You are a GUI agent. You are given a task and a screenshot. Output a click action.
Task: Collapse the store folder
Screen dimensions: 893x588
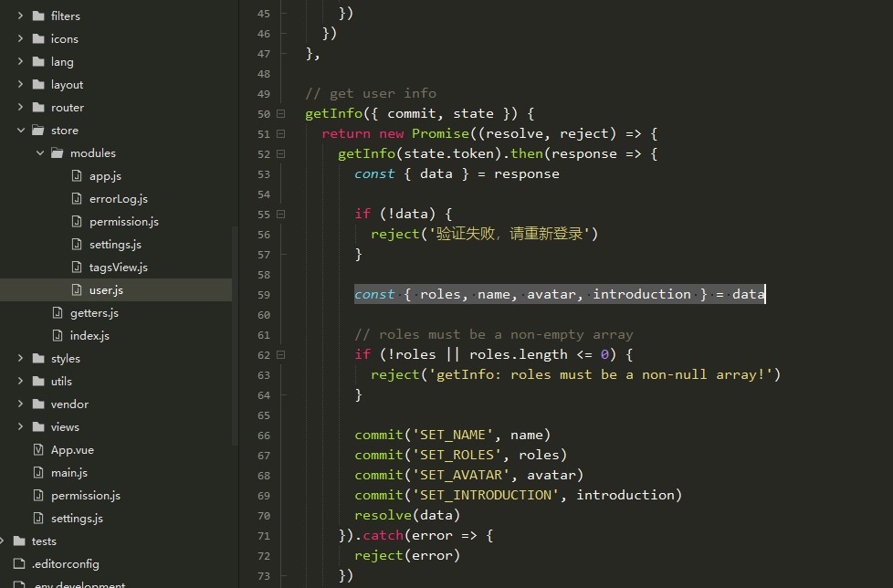tap(21, 130)
